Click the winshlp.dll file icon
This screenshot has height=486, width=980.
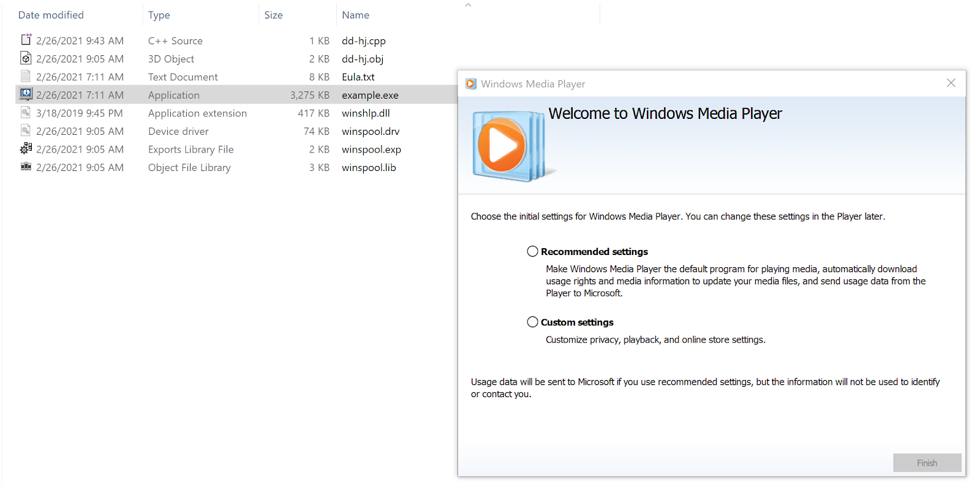coord(26,112)
